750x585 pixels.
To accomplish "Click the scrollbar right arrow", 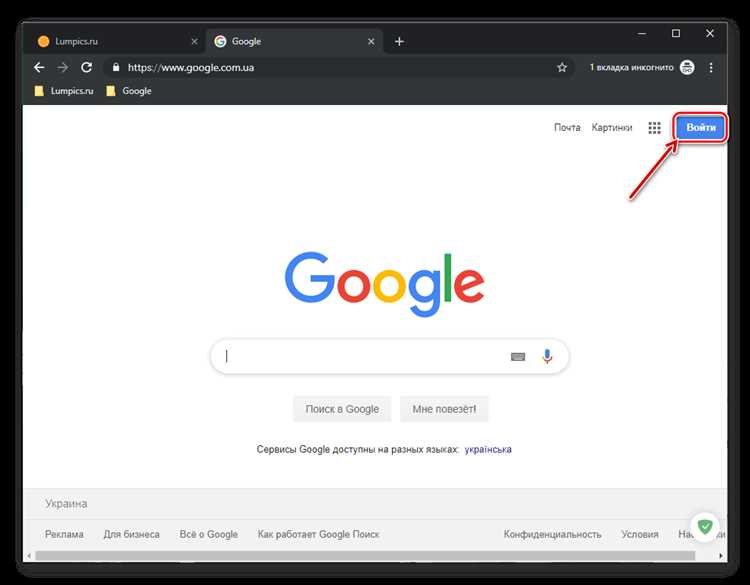I will click(x=721, y=555).
